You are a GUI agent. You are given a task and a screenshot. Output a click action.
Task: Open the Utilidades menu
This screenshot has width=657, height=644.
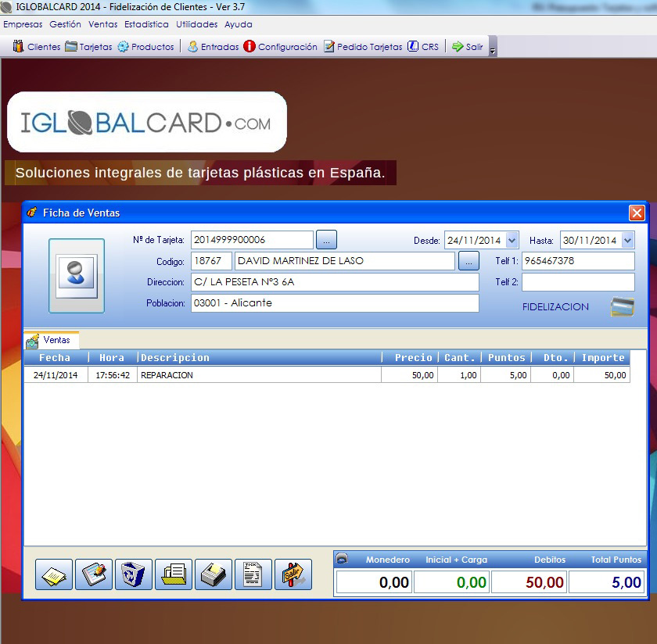click(x=197, y=24)
